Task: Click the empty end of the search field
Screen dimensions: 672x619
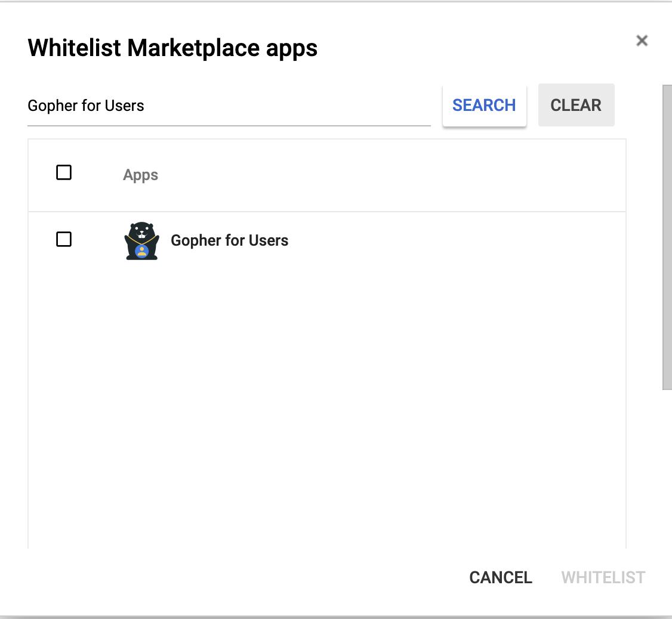Action: tap(358, 106)
